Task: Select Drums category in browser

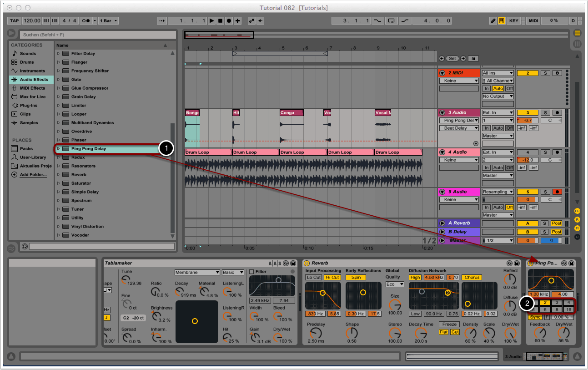Action: coord(26,62)
